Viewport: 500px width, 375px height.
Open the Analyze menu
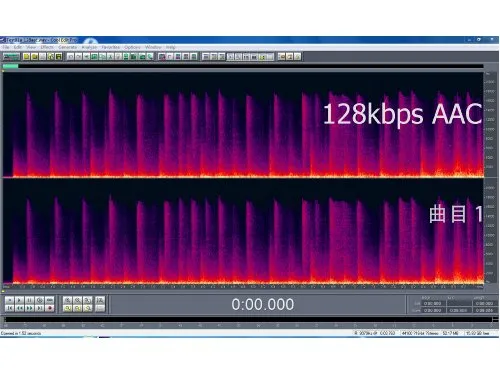coord(89,47)
